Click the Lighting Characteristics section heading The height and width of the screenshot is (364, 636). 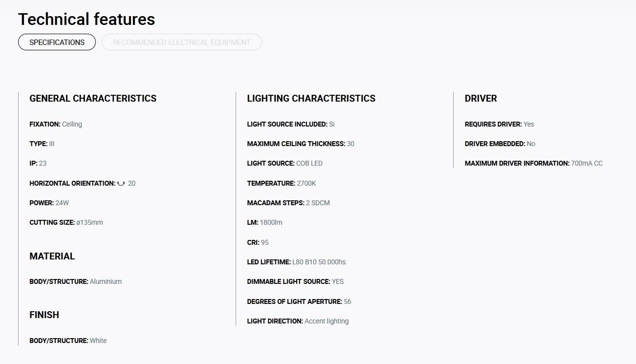(311, 98)
